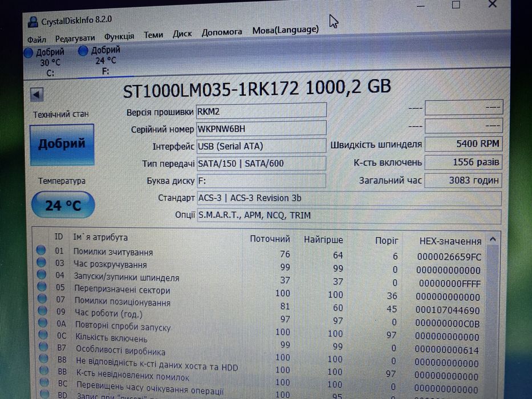Click status circle for attribute BB
The height and width of the screenshot is (399, 532).
click(44, 370)
